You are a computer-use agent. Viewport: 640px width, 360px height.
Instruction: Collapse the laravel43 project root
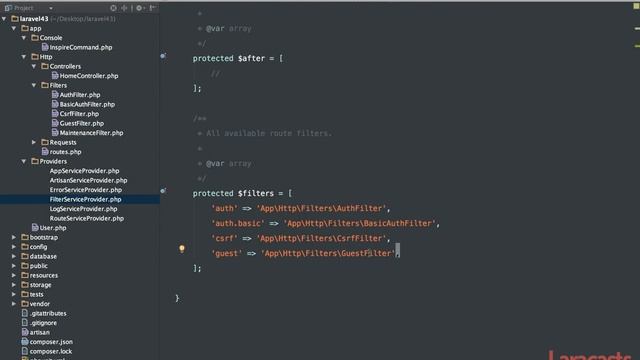[x=4, y=19]
